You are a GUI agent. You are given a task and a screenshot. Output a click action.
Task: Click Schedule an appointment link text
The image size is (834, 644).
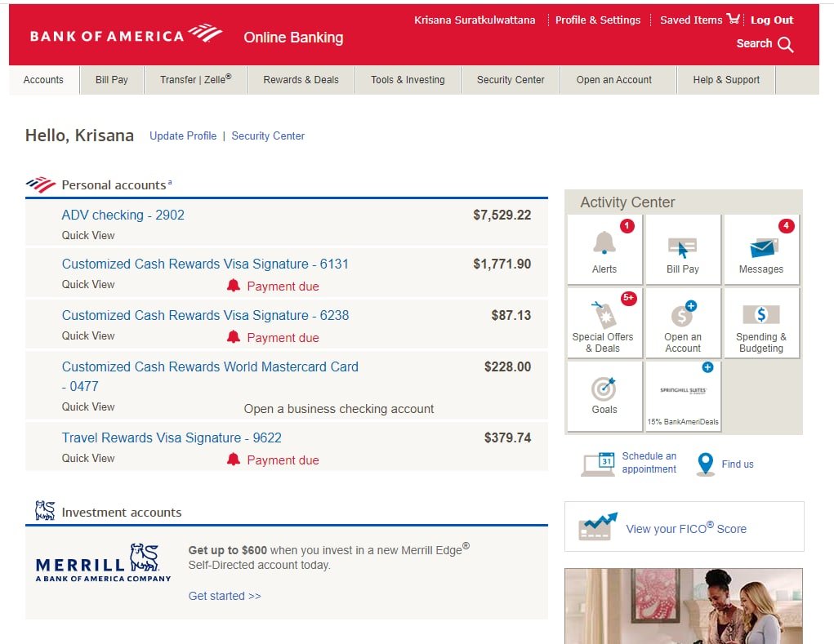[x=649, y=463]
